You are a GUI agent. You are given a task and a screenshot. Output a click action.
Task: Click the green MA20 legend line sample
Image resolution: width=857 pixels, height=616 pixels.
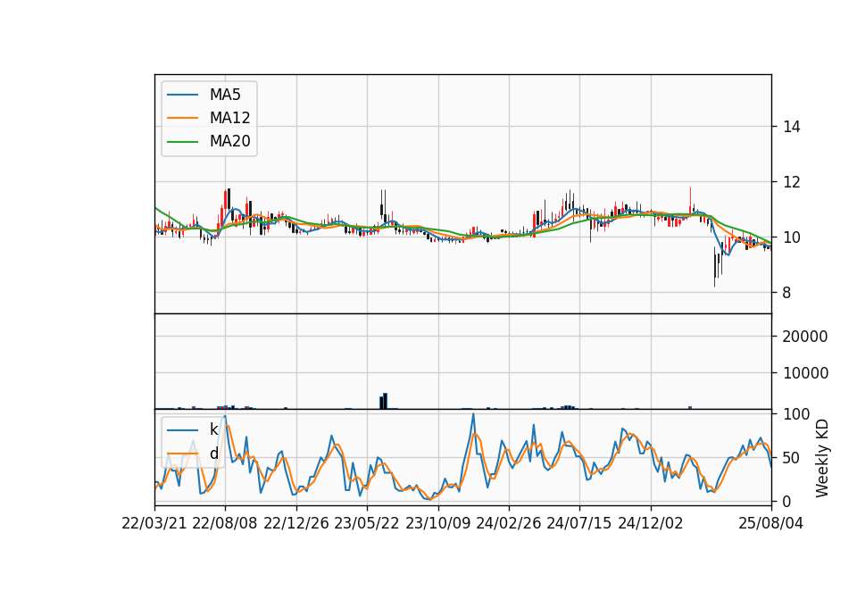click(x=182, y=142)
